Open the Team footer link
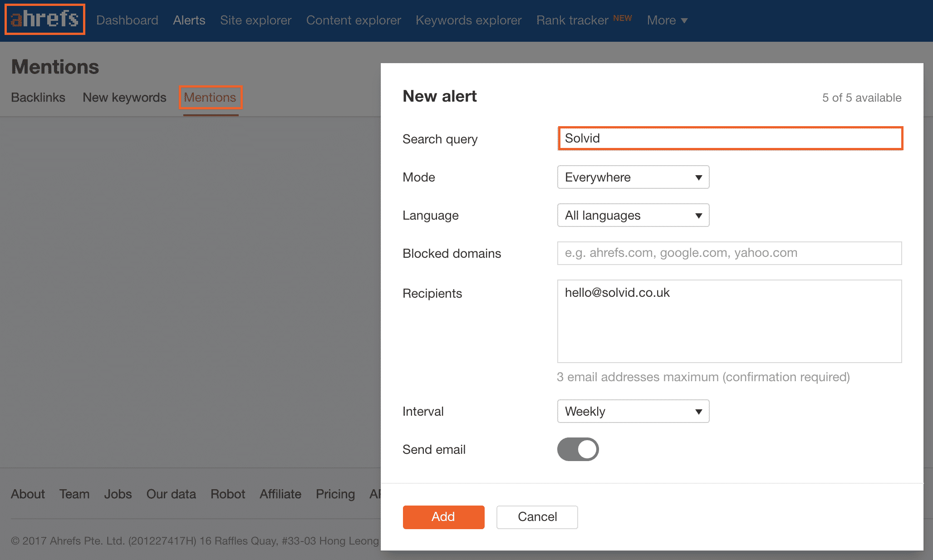Image resolution: width=933 pixels, height=560 pixels. pos(74,494)
